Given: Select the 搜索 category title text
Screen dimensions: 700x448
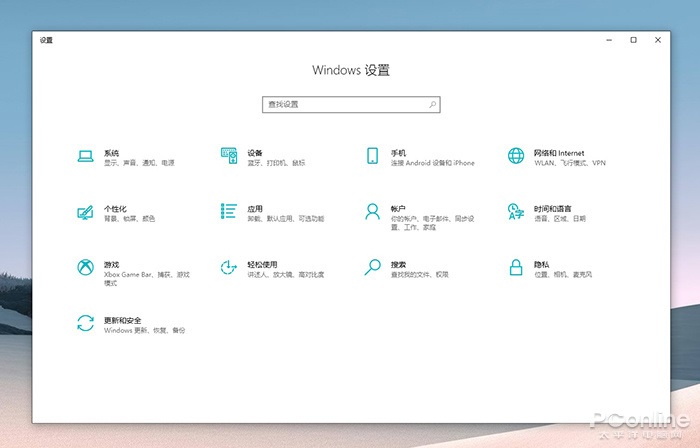Looking at the screenshot, I should [398, 265].
